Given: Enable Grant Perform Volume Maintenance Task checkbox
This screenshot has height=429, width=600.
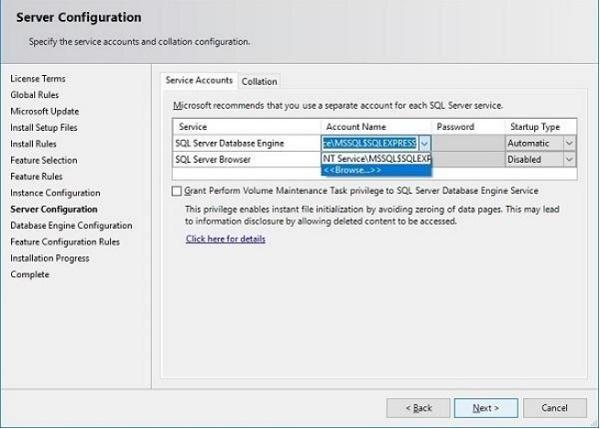Looking at the screenshot, I should 177,190.
